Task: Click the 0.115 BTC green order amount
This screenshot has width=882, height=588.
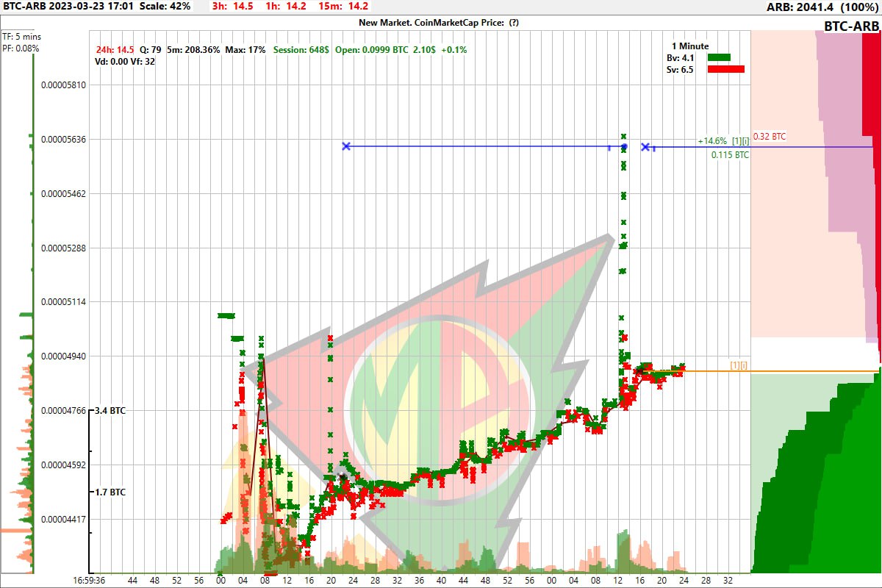Action: (731, 155)
